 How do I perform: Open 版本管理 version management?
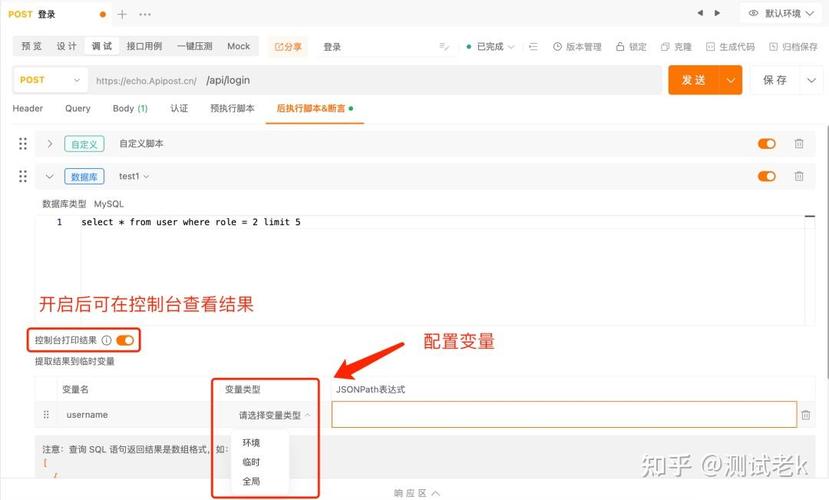click(x=577, y=47)
